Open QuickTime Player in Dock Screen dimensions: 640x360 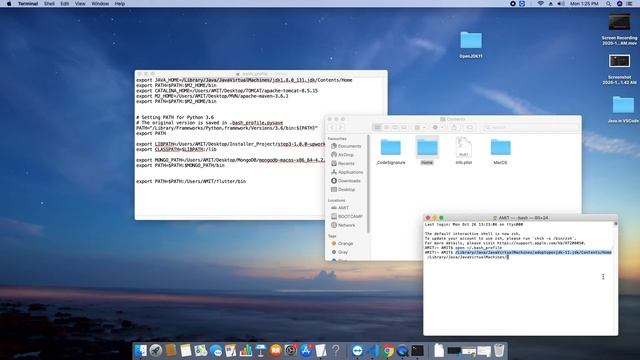[402, 351]
